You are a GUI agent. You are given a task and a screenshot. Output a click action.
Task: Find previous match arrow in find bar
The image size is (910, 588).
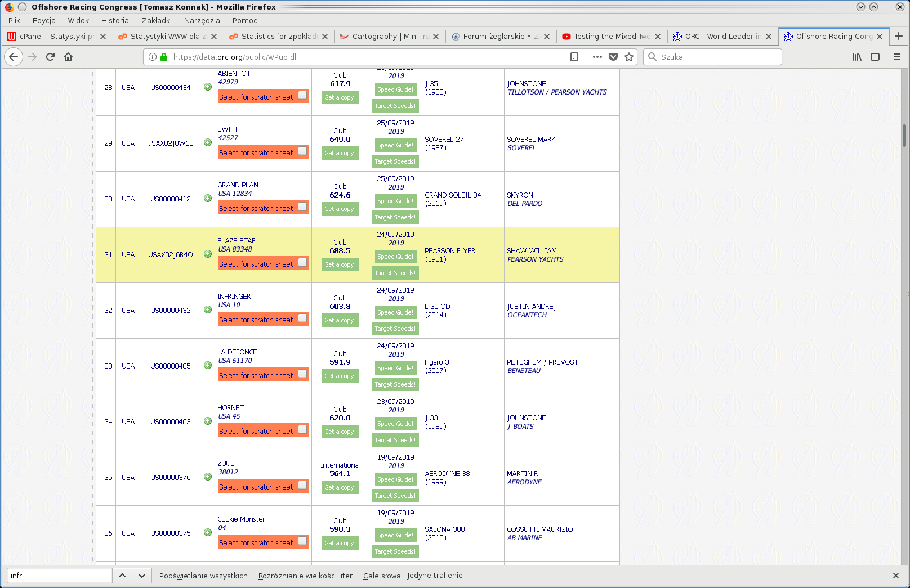[x=122, y=576]
